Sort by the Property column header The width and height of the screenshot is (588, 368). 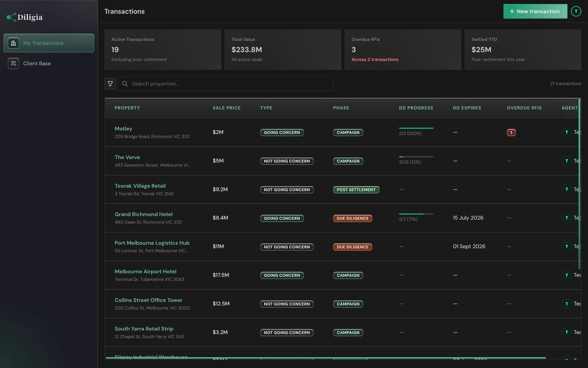point(127,108)
